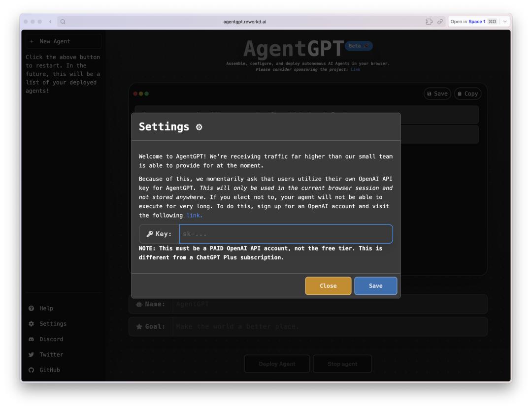Click the 'NOTE: This must be a PAID' text

260,252
